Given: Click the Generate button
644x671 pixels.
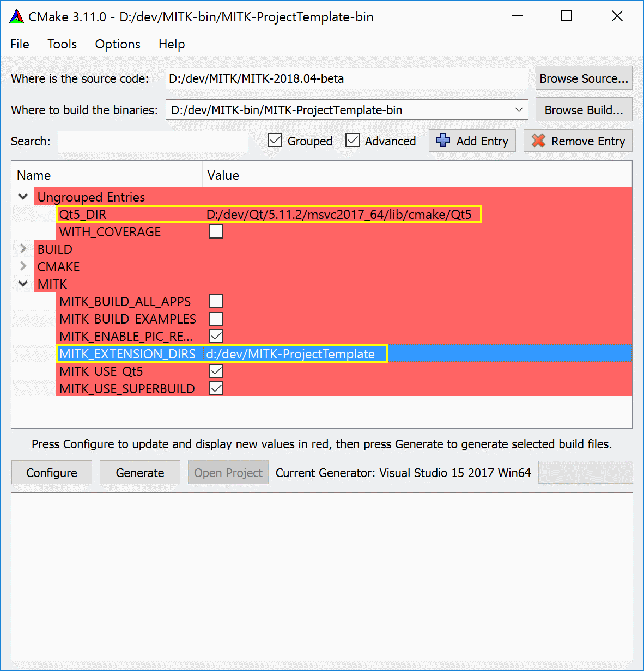Looking at the screenshot, I should click(140, 473).
